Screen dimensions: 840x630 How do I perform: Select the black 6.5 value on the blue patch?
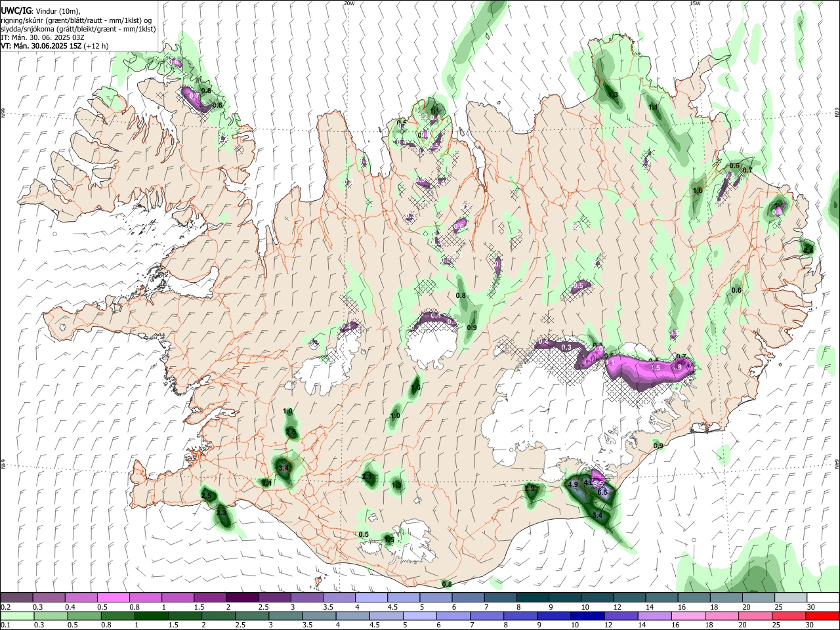point(604,492)
